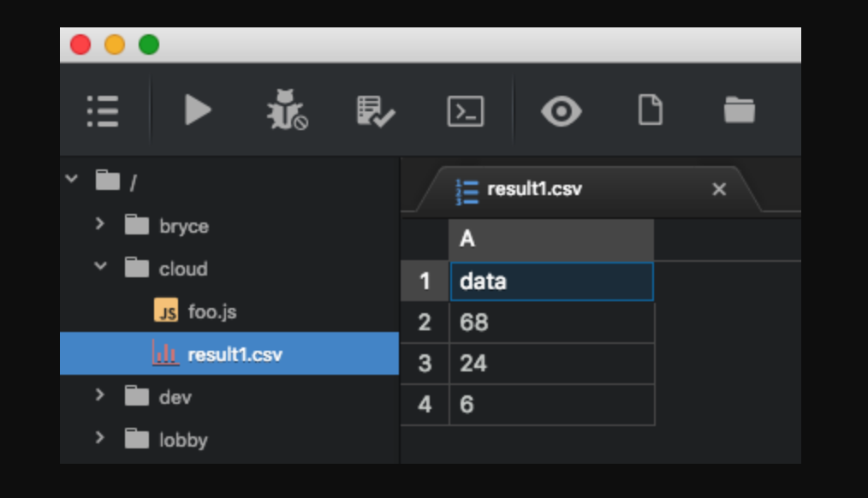Click the open folder toolbar icon

739,110
